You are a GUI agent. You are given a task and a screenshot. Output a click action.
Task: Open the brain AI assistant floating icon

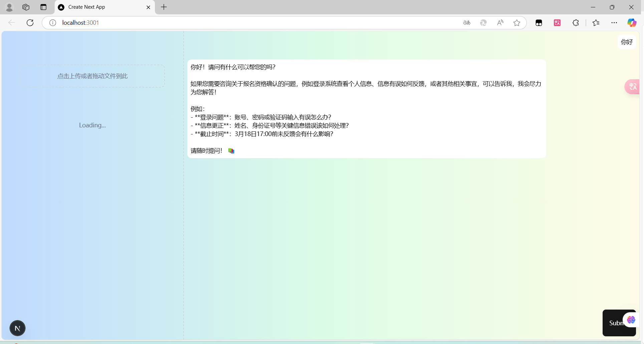click(x=631, y=320)
